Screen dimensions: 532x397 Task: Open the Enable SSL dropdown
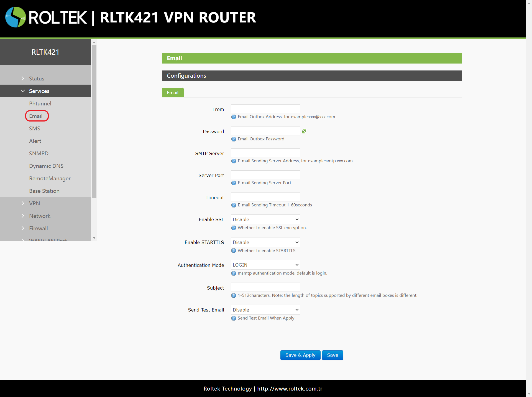[265, 219]
